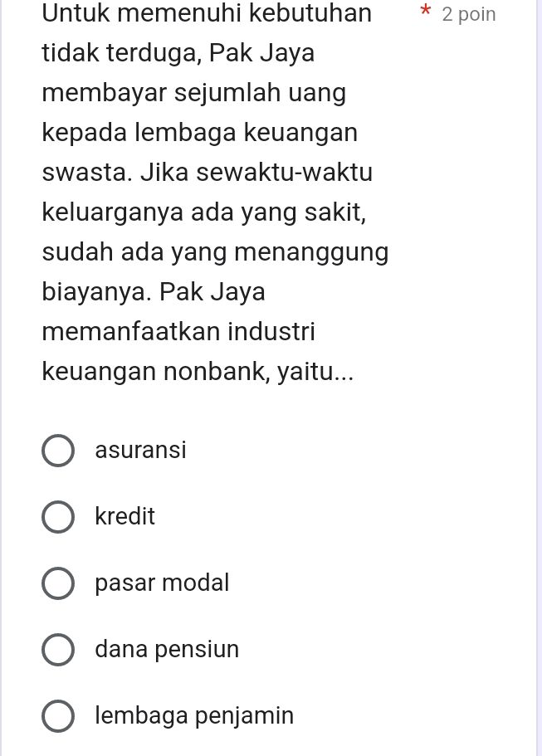Click the red required asterisk
The width and height of the screenshot is (542, 756).
(426, 12)
